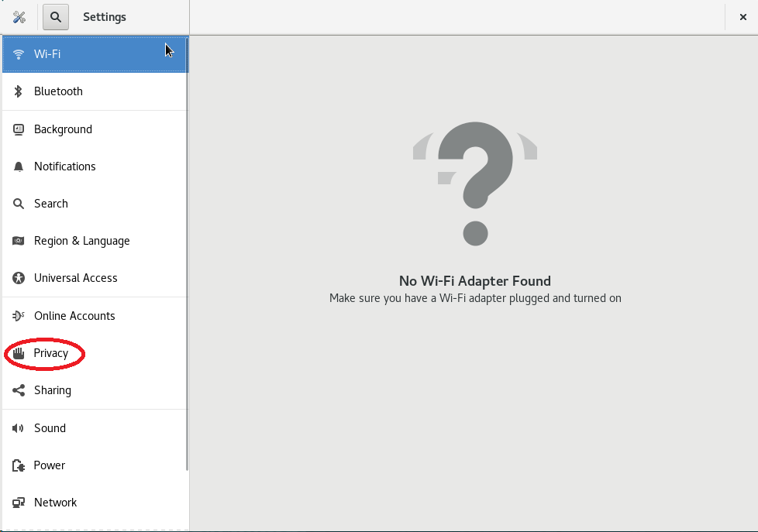Click the Wi-Fi signal icon in sidebar
Image resolution: width=758 pixels, height=532 pixels.
[x=19, y=54]
